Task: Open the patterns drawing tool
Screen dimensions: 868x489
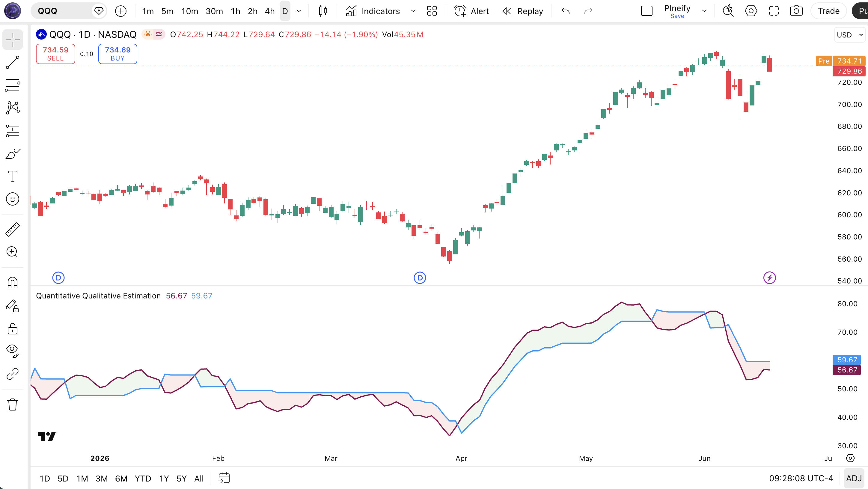Action: (13, 108)
